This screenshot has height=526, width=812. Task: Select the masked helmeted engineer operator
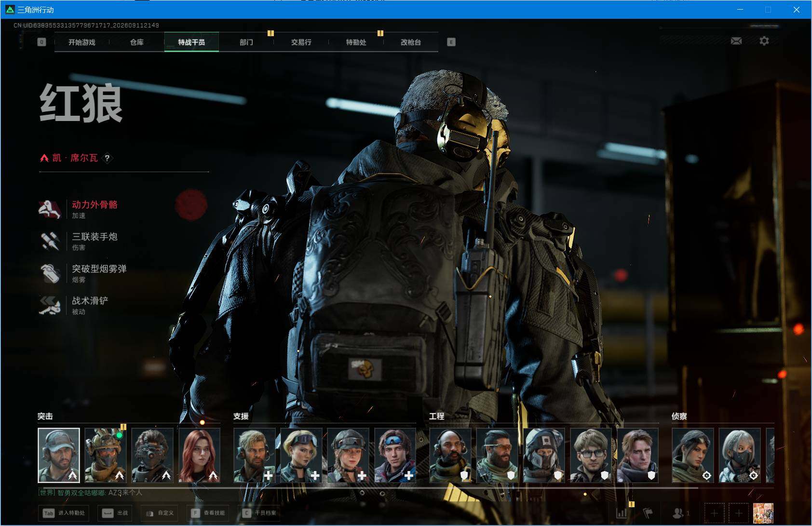coord(544,455)
